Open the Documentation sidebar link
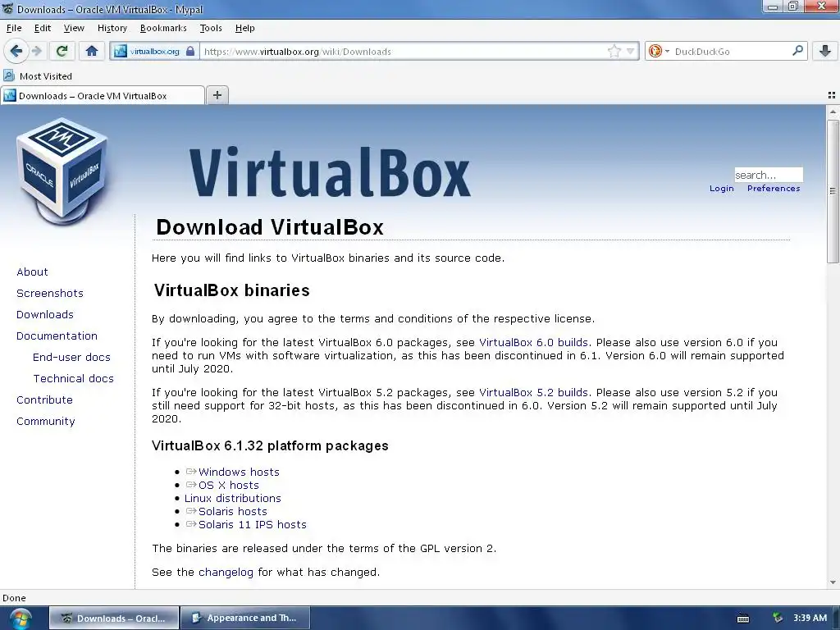840x630 pixels. point(57,336)
